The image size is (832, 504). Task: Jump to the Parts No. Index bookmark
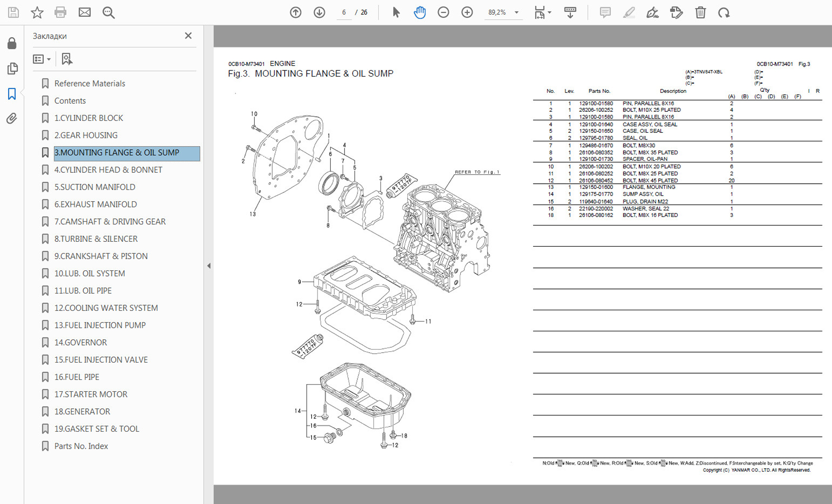pos(81,446)
